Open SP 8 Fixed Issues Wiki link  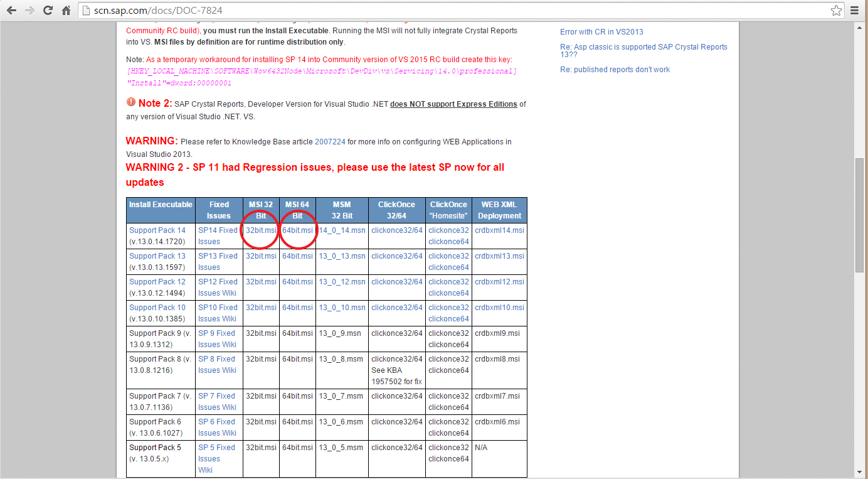click(x=217, y=365)
